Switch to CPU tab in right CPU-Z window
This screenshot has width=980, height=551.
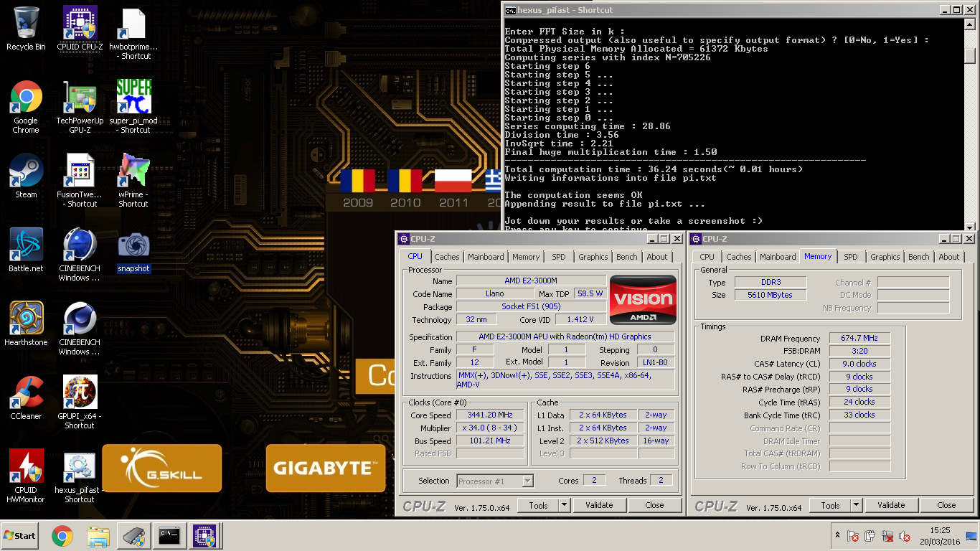tap(707, 257)
